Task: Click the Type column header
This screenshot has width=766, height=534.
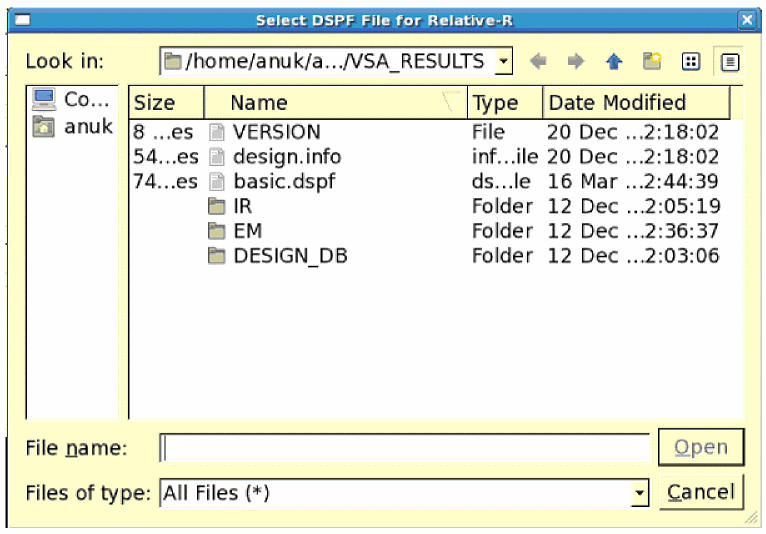Action: click(x=506, y=103)
